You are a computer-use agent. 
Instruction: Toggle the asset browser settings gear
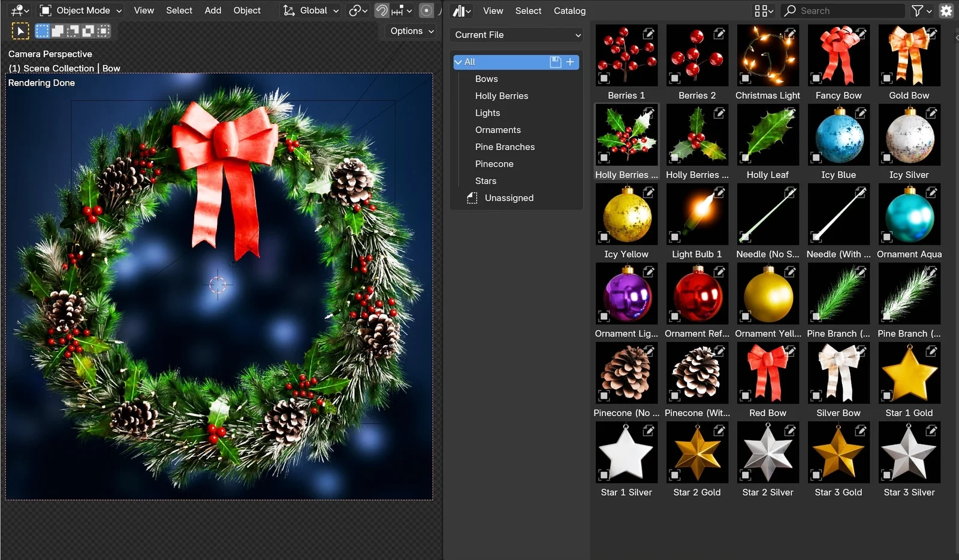pyautogui.click(x=946, y=10)
